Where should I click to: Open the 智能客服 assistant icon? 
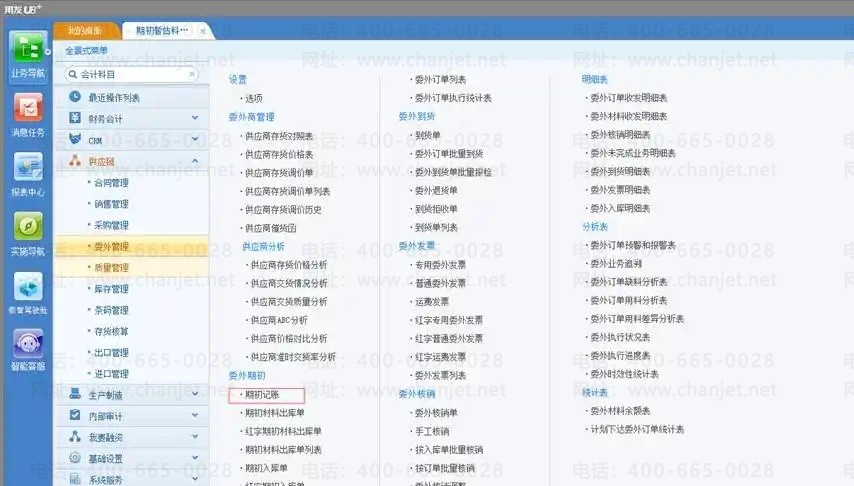(26, 348)
